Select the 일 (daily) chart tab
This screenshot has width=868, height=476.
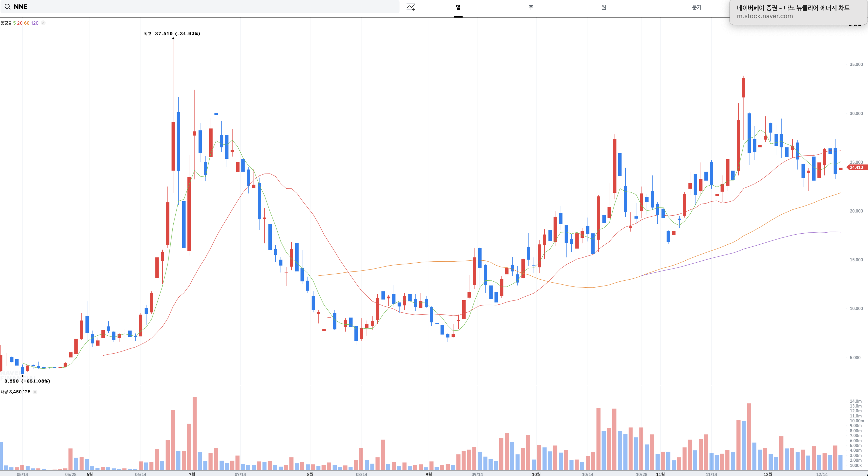pos(458,7)
